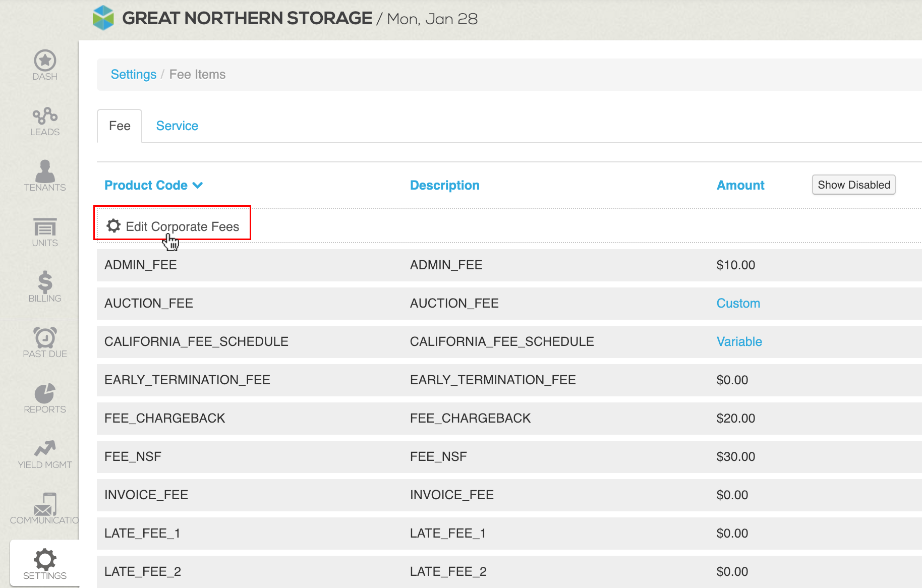Open the DASH section
Screen dimensions: 922x588
click(45, 61)
